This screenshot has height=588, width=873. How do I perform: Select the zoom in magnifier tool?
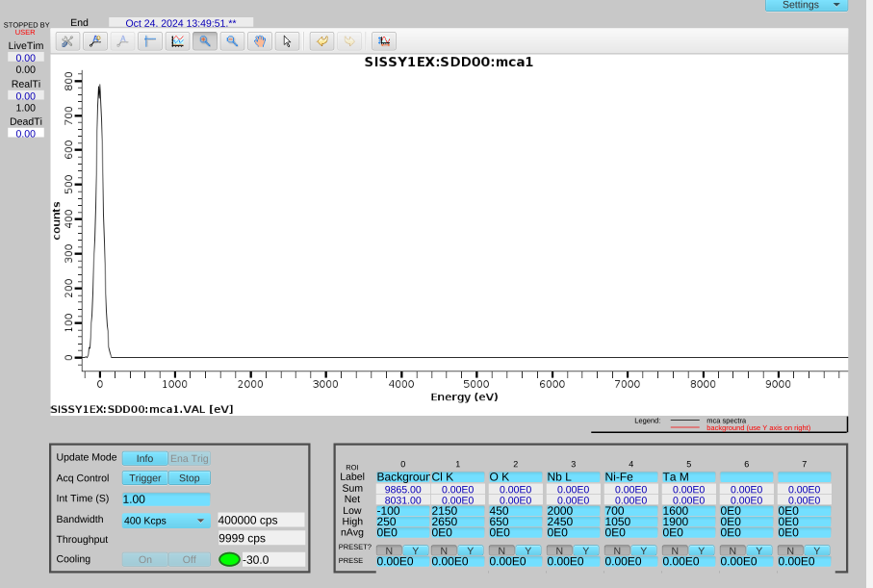(205, 41)
